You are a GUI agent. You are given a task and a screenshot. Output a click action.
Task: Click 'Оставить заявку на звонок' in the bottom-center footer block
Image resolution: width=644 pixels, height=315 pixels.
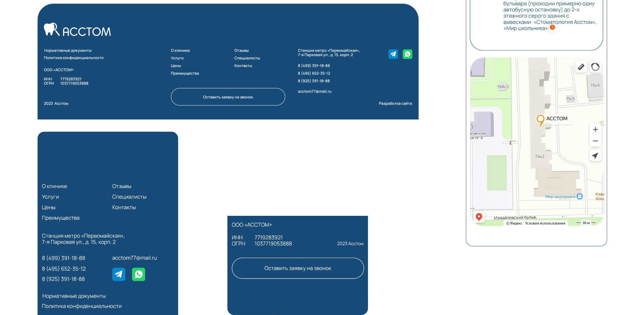[x=298, y=268]
